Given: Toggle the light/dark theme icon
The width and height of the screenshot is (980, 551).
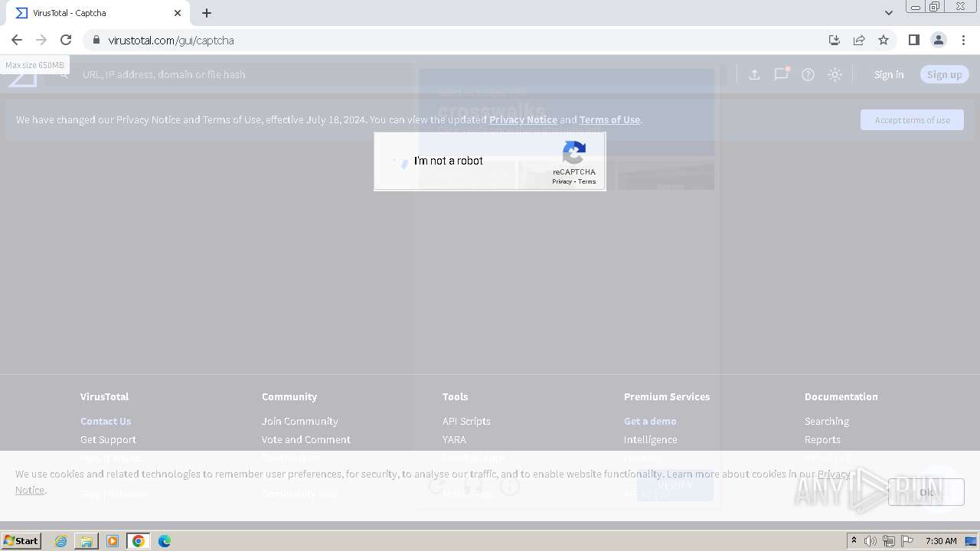Looking at the screenshot, I should click(x=835, y=74).
